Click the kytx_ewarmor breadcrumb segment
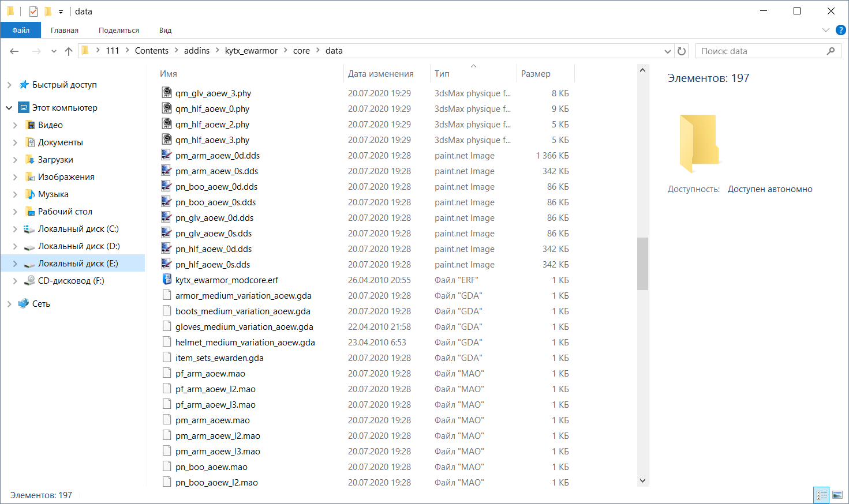The width and height of the screenshot is (849, 504). click(252, 51)
